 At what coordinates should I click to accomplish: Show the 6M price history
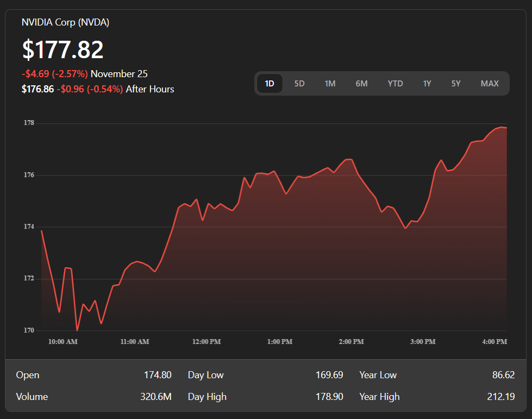pos(361,84)
